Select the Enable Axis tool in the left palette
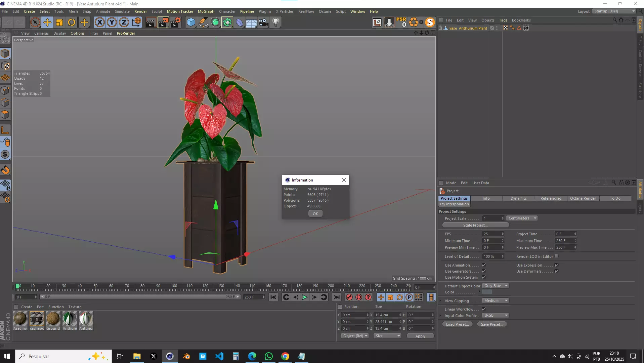This screenshot has width=644, height=363. tap(5, 130)
